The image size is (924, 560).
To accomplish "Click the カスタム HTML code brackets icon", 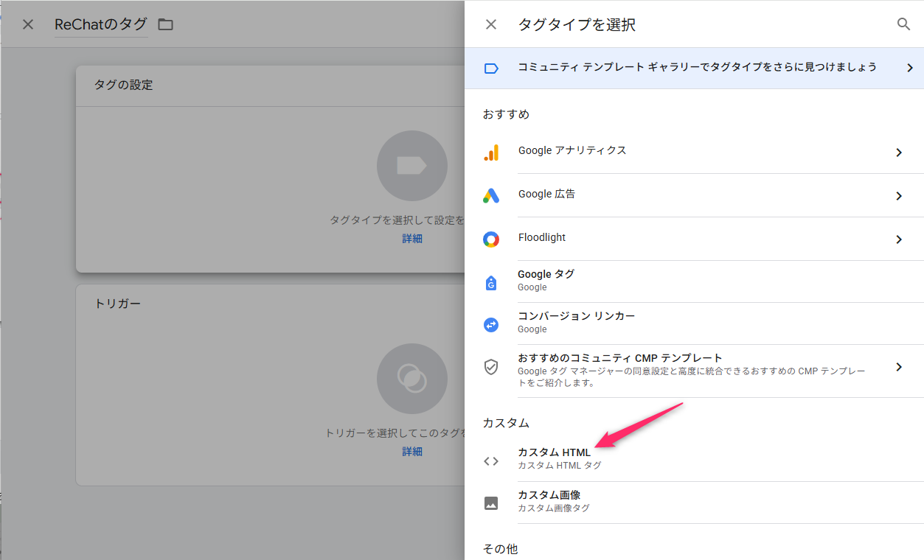I will (491, 461).
